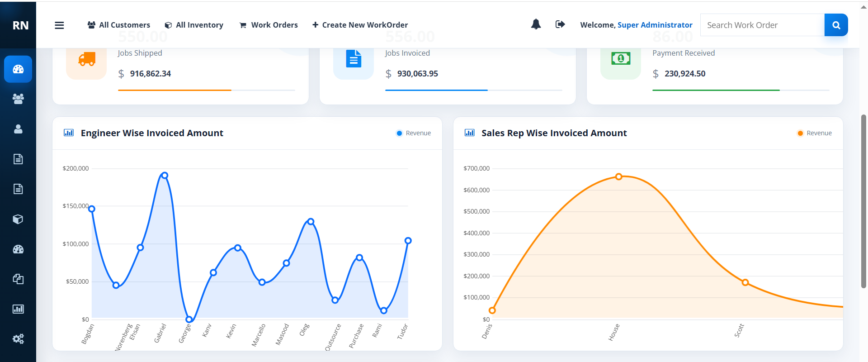Image resolution: width=868 pixels, height=362 pixels.
Task: Click the chart icon beside Sales Rep Wise title
Action: pos(470,133)
